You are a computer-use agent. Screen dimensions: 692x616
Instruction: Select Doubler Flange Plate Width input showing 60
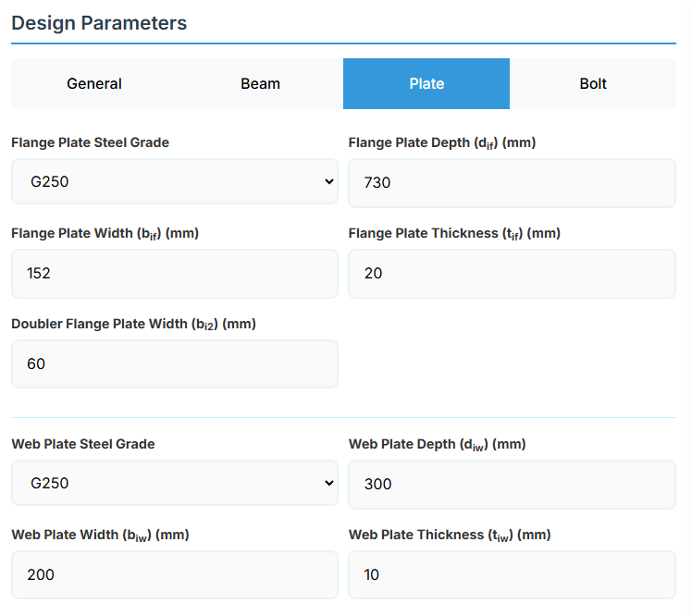click(x=175, y=364)
